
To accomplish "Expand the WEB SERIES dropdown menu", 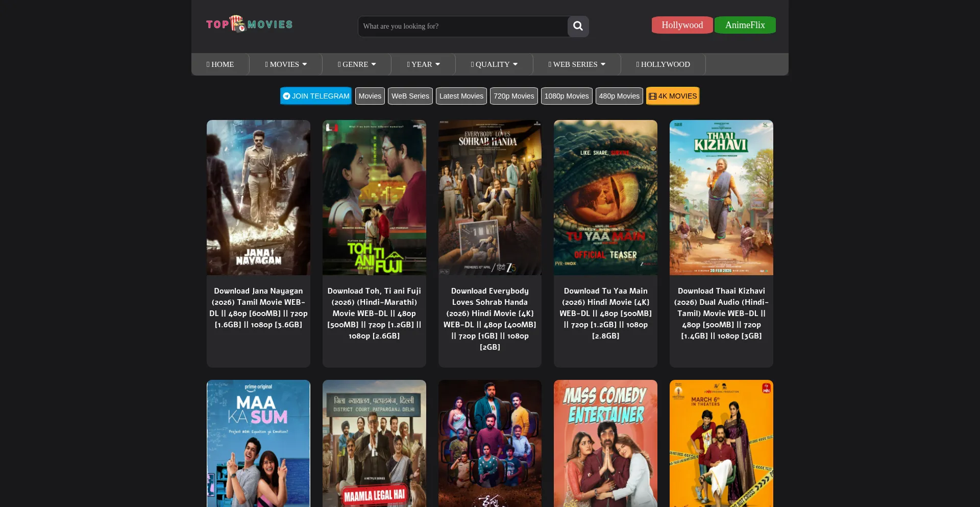I will pyautogui.click(x=577, y=64).
